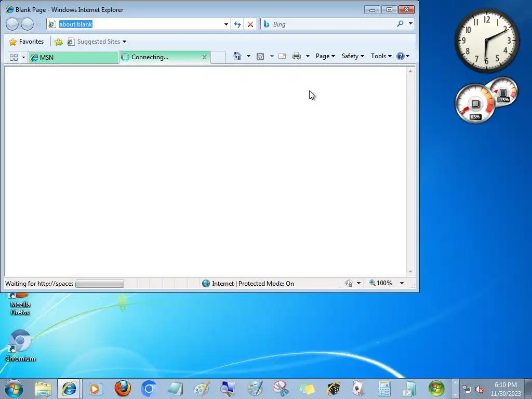Click the Internet Protected Mode status text
The height and width of the screenshot is (399, 532).
coord(253,283)
